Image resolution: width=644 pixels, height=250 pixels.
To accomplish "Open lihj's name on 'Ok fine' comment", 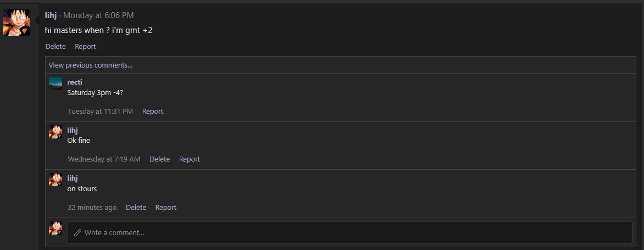I will coord(73,130).
